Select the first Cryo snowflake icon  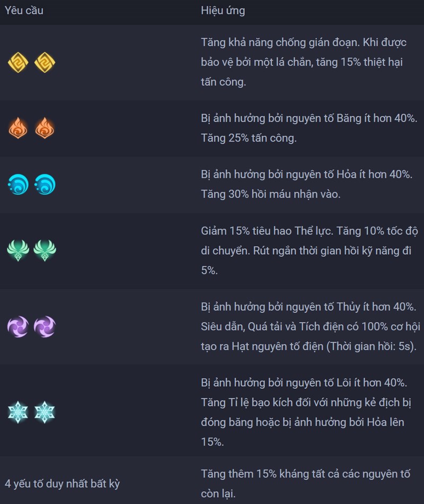point(18,412)
